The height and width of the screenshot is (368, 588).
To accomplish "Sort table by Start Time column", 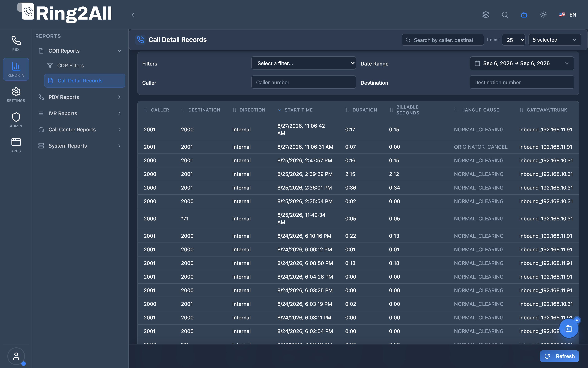I will click(x=295, y=110).
